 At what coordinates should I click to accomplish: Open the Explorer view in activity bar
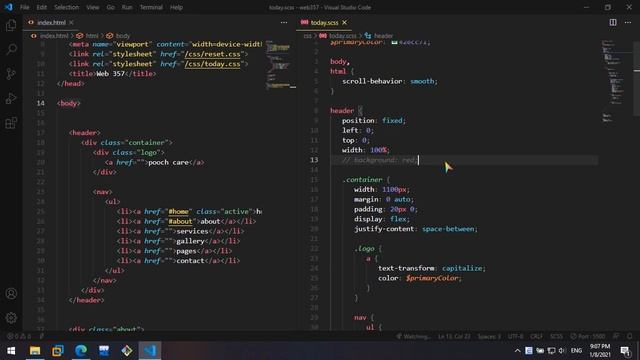(x=11, y=25)
